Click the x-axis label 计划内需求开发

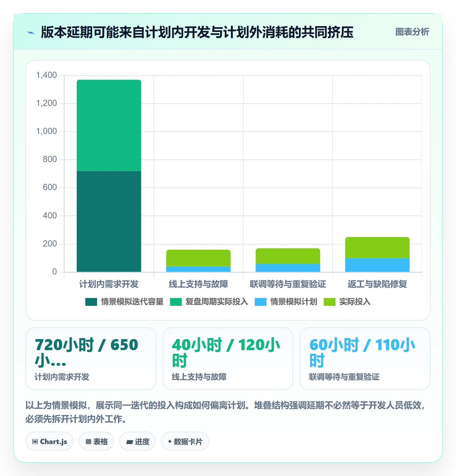coord(109,284)
